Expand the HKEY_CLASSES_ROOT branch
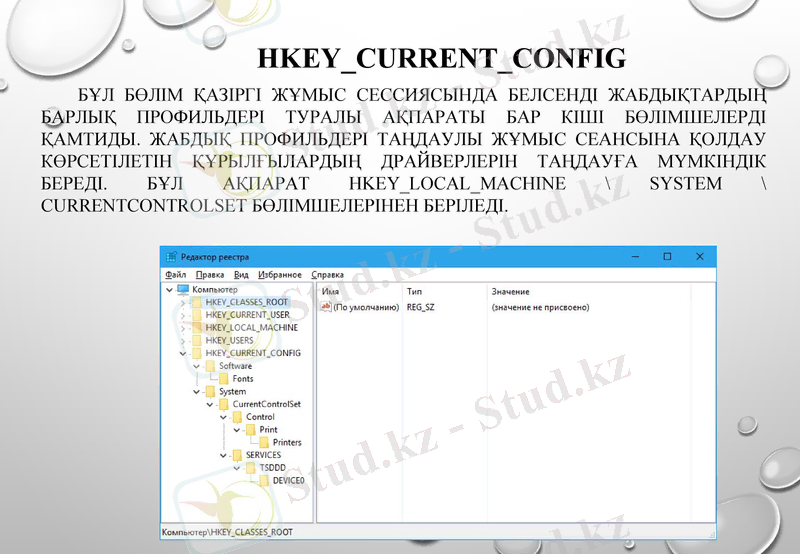This screenshot has width=800, height=554. (183, 303)
